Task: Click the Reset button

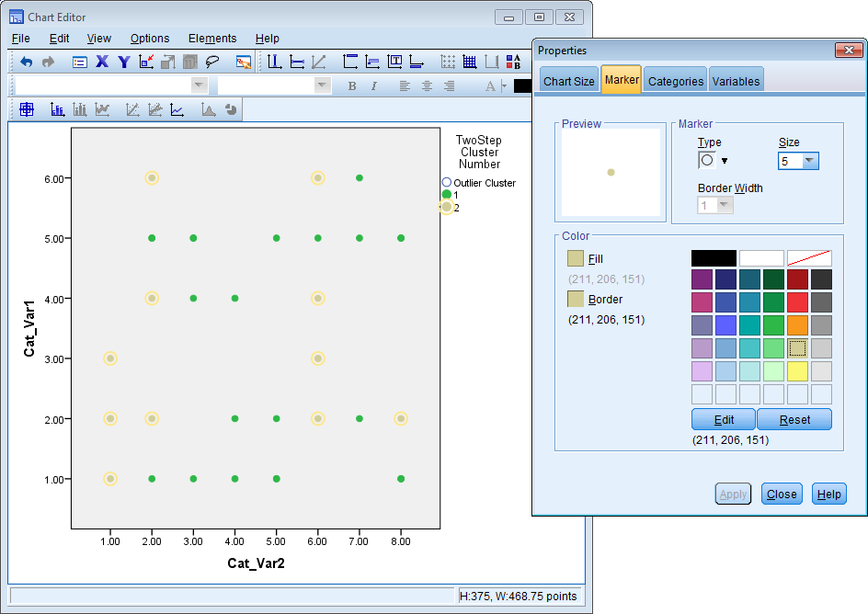Action: click(794, 419)
